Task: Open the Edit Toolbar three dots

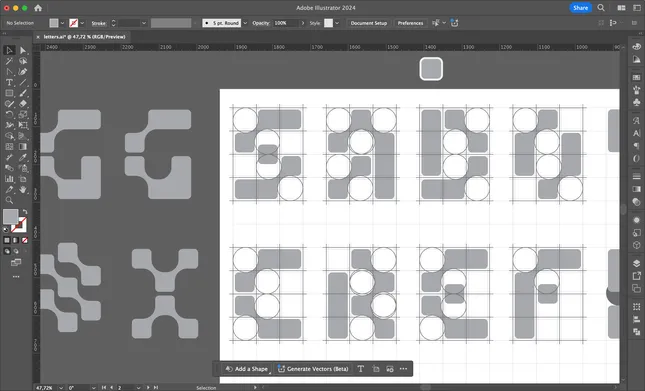Action: pyautogui.click(x=16, y=277)
